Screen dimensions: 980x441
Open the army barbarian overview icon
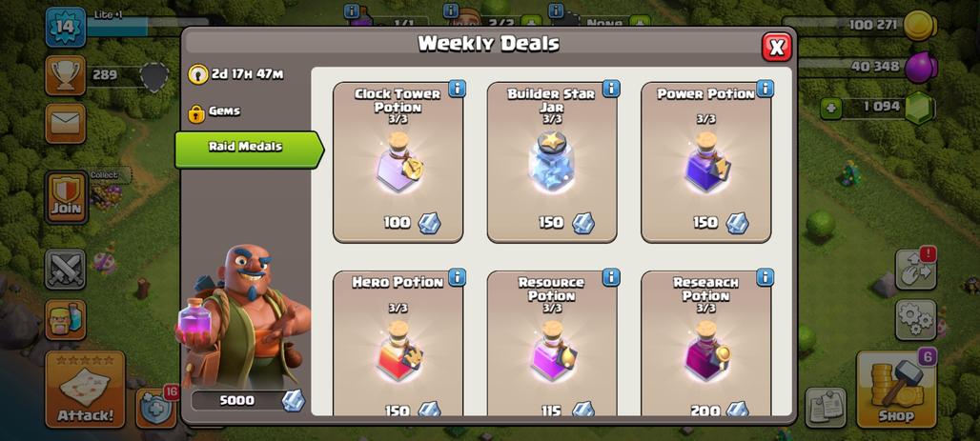[66, 320]
